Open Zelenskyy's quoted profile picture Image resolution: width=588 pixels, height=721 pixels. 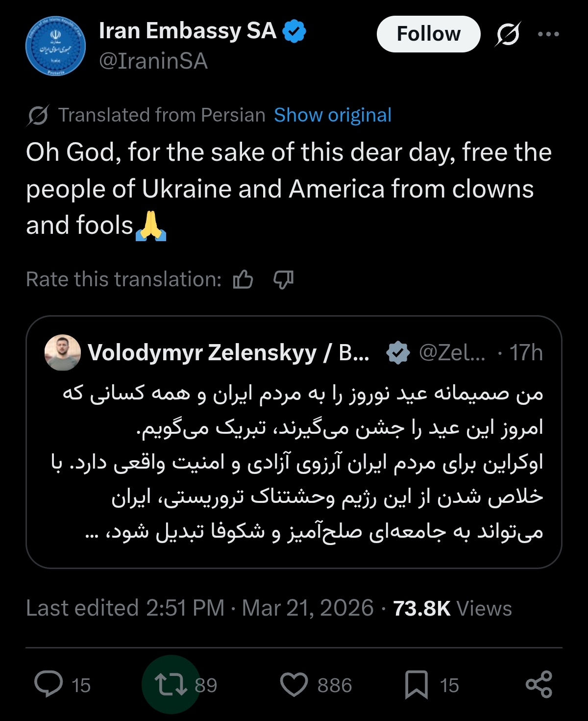[62, 352]
